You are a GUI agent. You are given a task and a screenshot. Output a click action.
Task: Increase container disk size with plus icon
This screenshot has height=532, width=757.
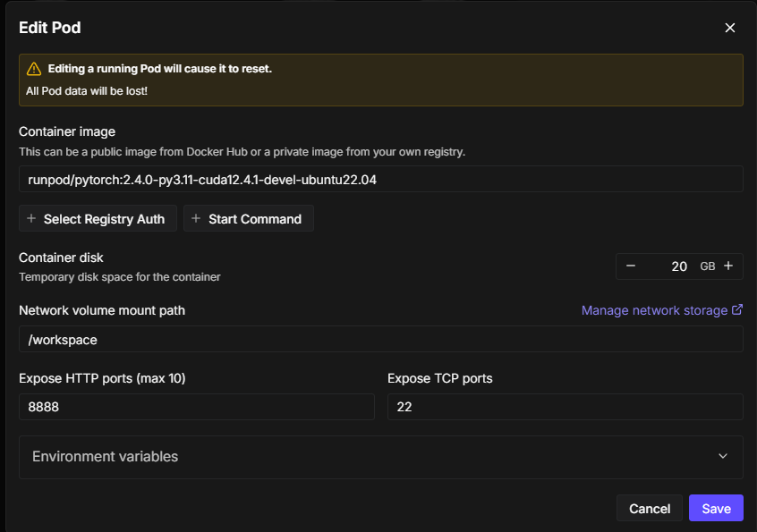[x=728, y=266]
